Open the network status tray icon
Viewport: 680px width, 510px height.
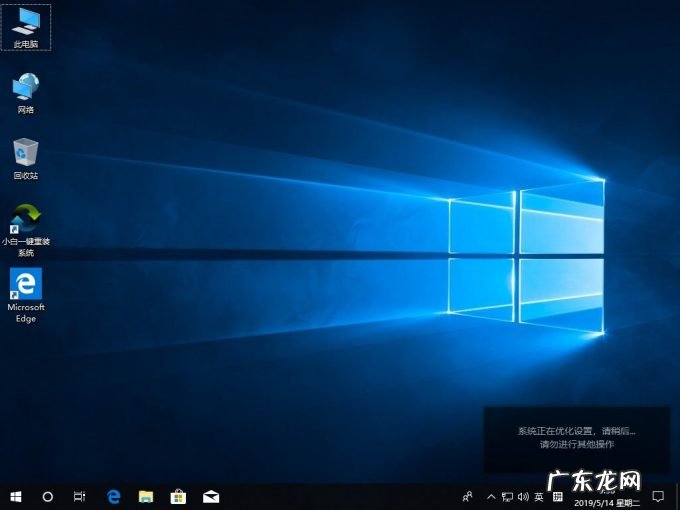(507, 496)
